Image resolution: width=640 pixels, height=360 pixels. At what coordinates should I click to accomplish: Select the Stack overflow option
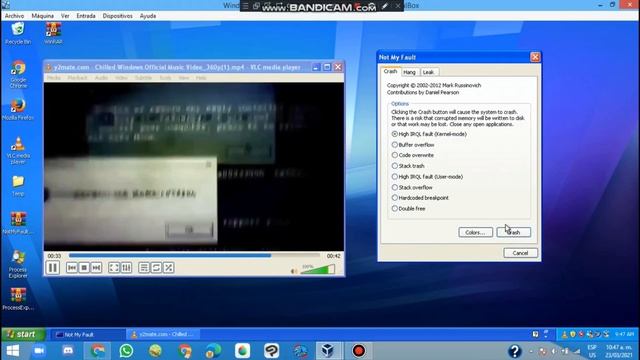pos(412,187)
